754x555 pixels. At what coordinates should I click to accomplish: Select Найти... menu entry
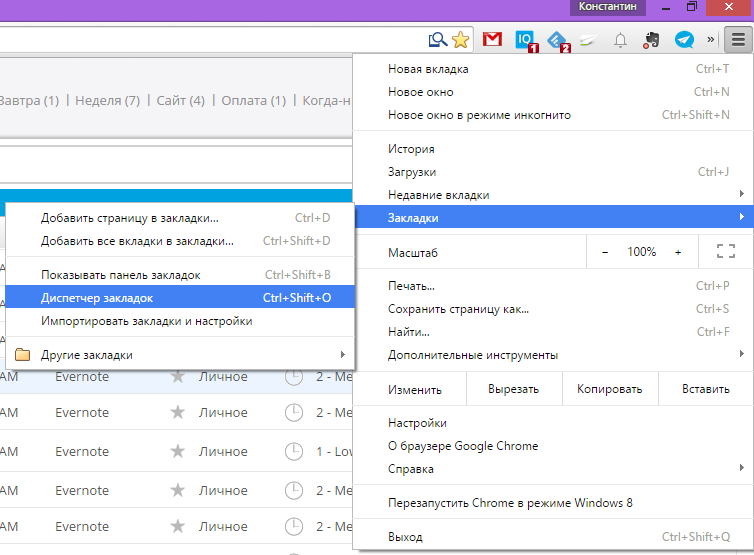pyautogui.click(x=553, y=332)
